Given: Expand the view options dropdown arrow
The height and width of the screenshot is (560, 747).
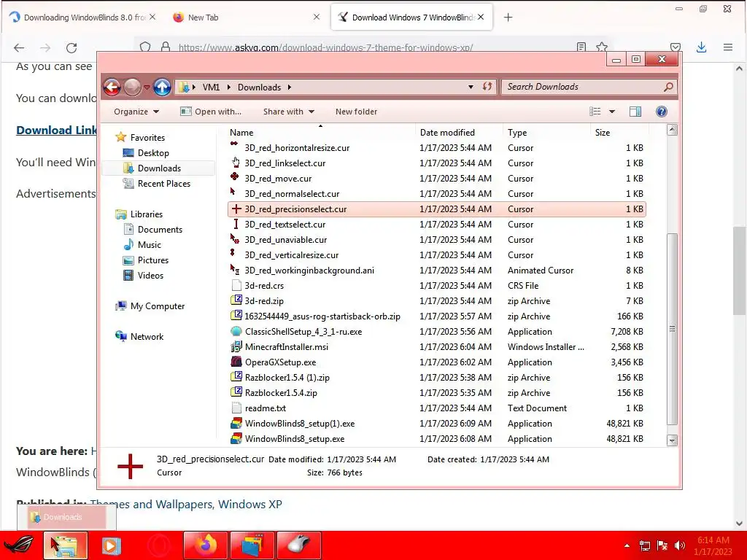Looking at the screenshot, I should (x=612, y=112).
